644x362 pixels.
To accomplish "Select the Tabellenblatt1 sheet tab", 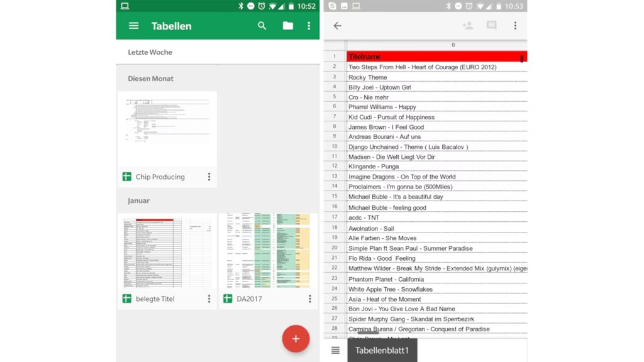I will (x=382, y=350).
